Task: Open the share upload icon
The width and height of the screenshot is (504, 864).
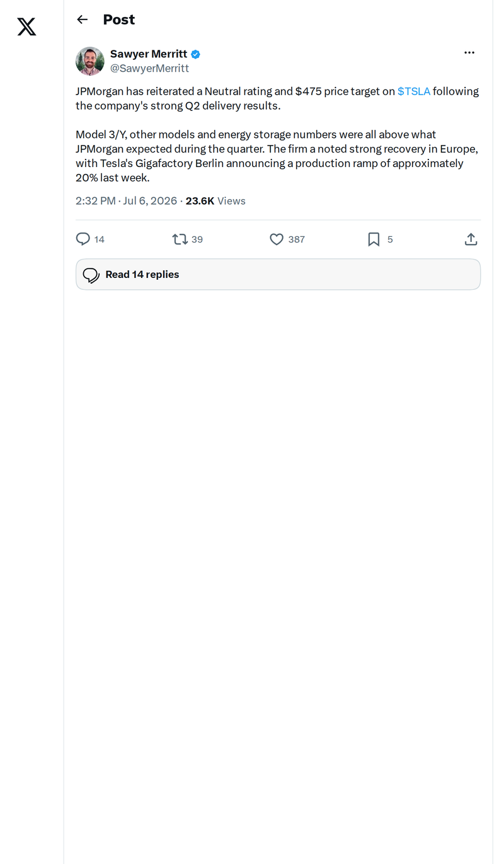Action: [471, 239]
